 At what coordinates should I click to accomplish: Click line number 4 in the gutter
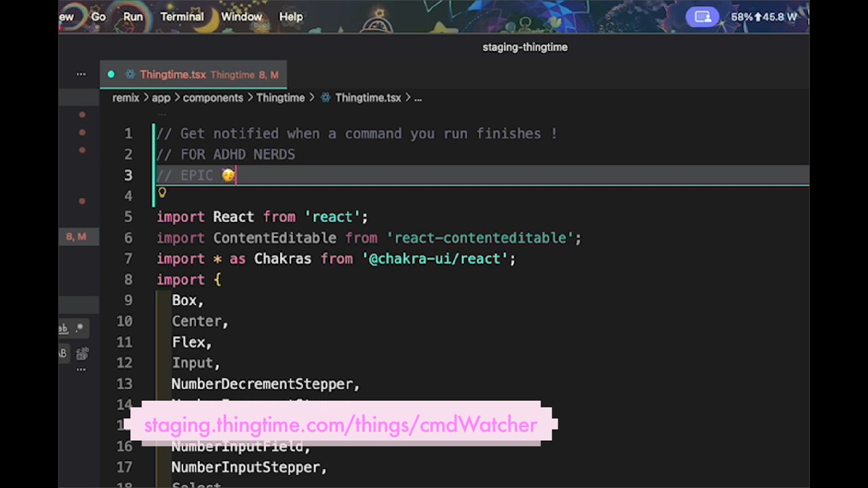coord(128,196)
